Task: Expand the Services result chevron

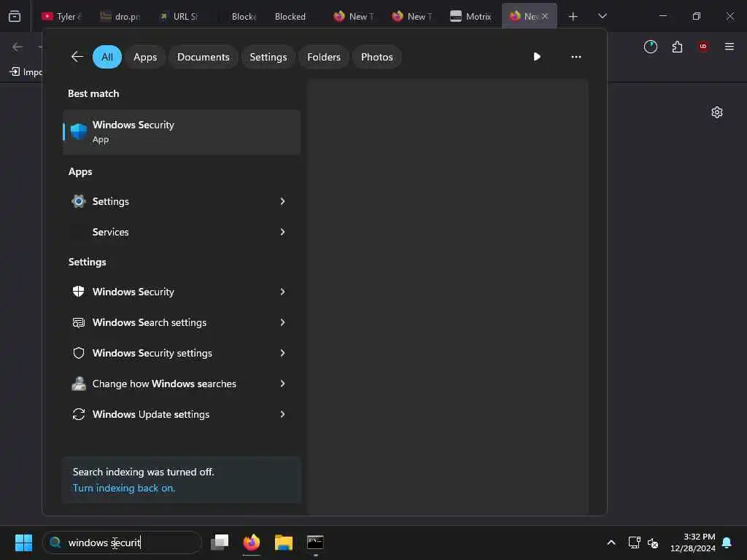Action: (282, 232)
